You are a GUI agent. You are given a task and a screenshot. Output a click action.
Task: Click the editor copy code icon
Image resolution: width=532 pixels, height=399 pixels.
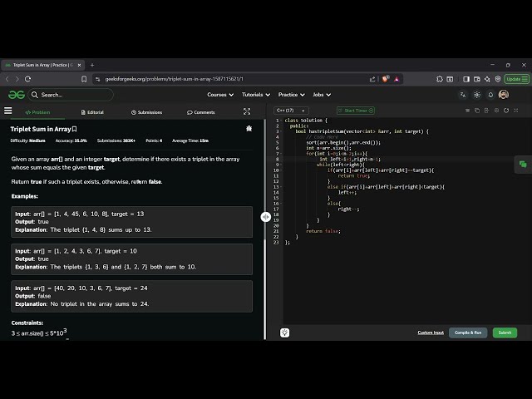477,111
